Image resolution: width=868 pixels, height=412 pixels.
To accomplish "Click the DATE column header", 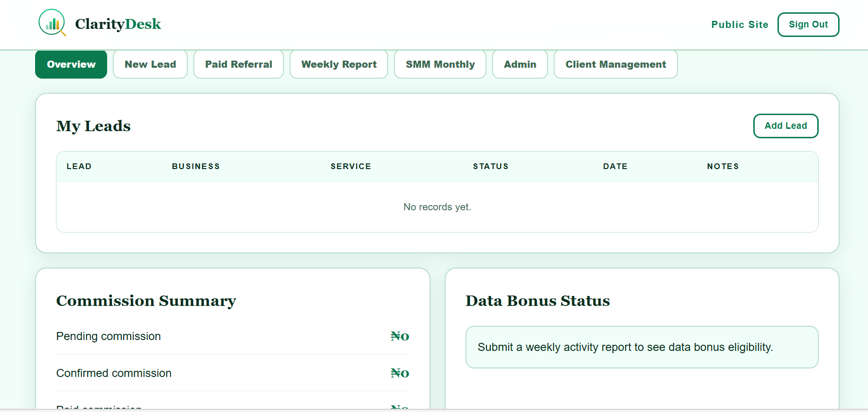I will [x=615, y=166].
